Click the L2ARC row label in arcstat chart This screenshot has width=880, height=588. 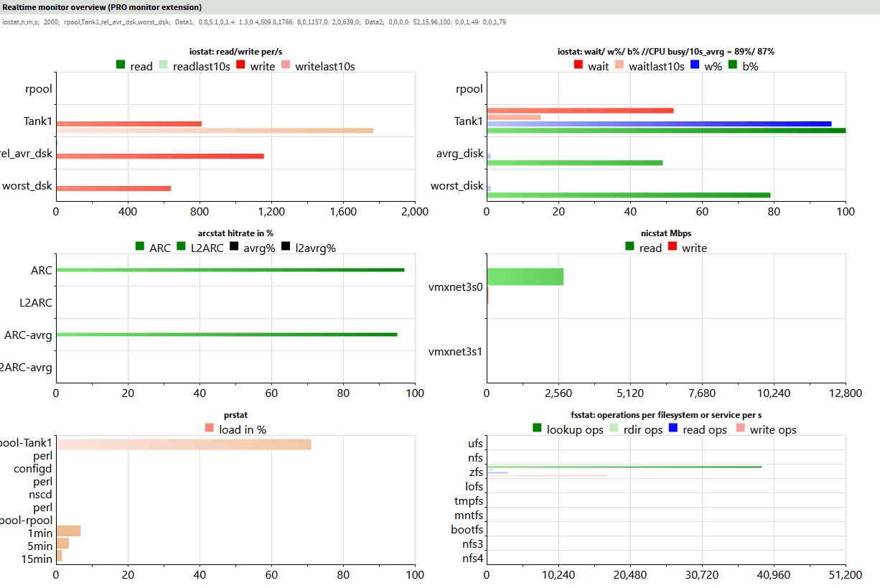tap(36, 302)
